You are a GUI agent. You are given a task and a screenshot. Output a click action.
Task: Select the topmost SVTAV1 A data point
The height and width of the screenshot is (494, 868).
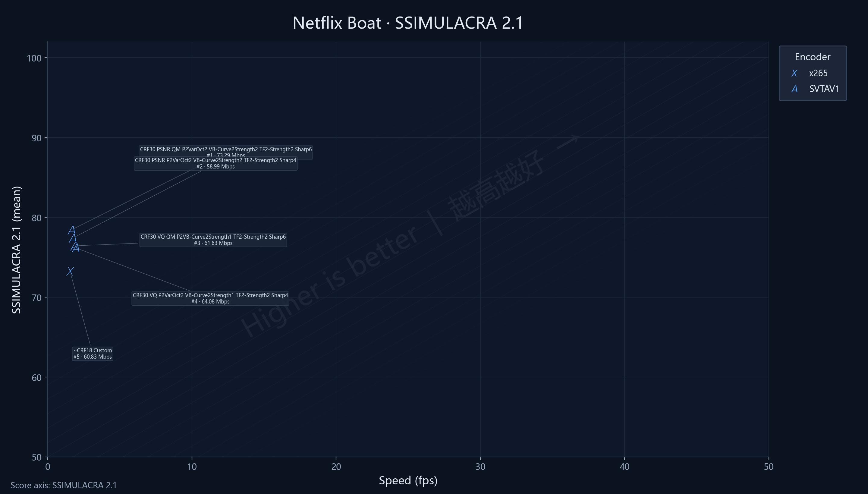click(71, 230)
